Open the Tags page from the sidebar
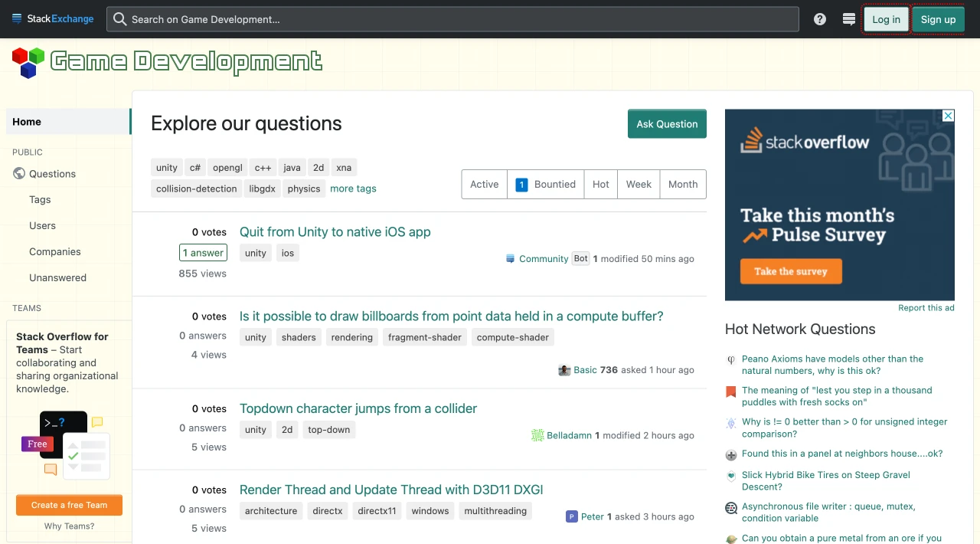 coord(40,199)
